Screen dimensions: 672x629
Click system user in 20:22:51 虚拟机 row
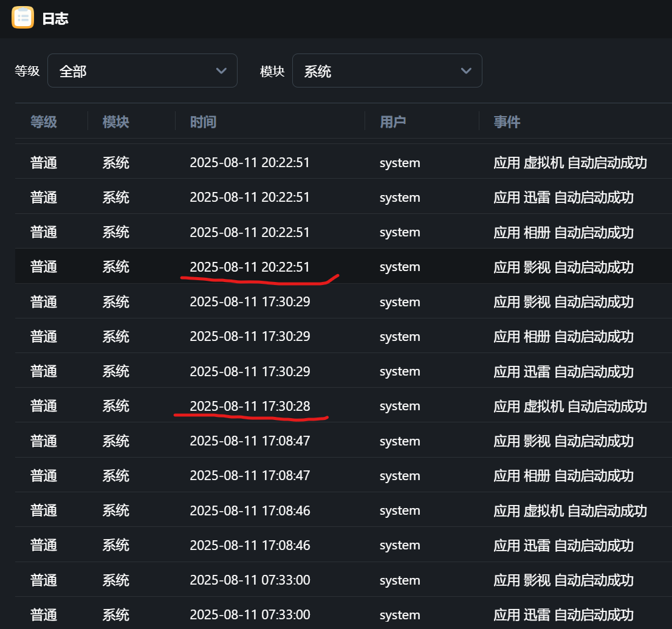[x=400, y=163]
